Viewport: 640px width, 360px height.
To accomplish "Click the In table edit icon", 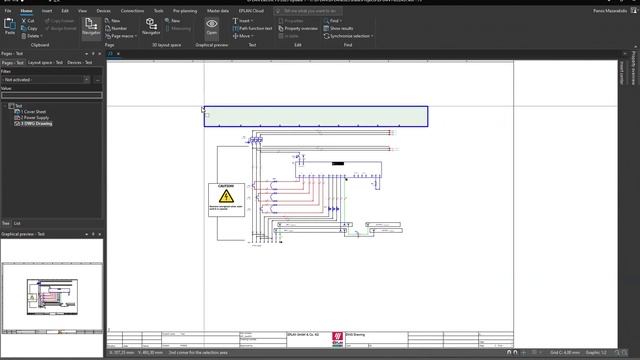I will coord(281,36).
